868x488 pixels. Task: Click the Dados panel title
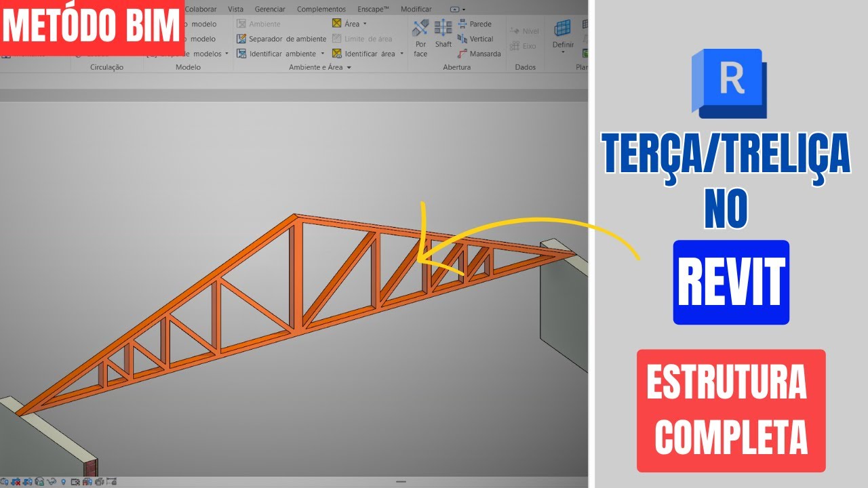(x=525, y=67)
